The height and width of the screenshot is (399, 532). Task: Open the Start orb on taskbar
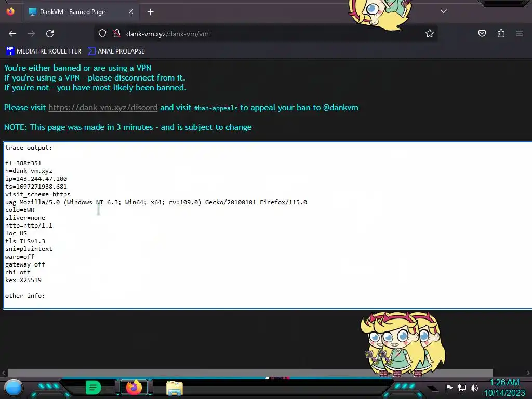coord(14,388)
